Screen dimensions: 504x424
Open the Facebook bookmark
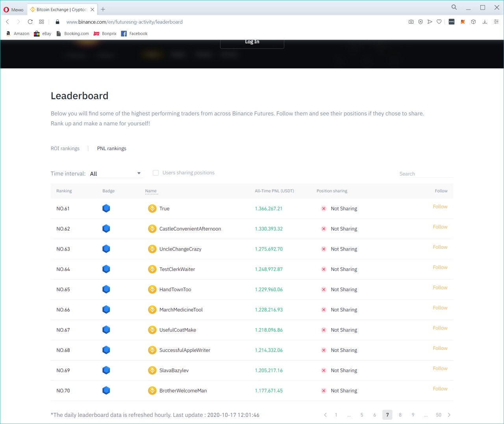[x=134, y=33]
